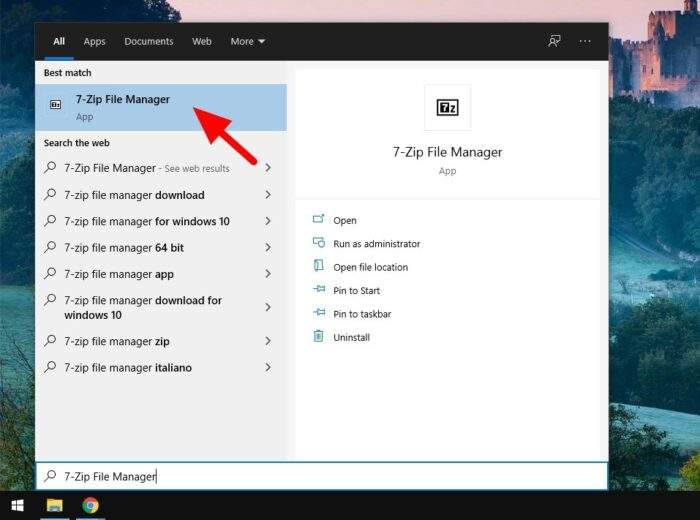Screen dimensions: 700x520
Task: Choose Pin to taskbar
Action: (x=362, y=314)
